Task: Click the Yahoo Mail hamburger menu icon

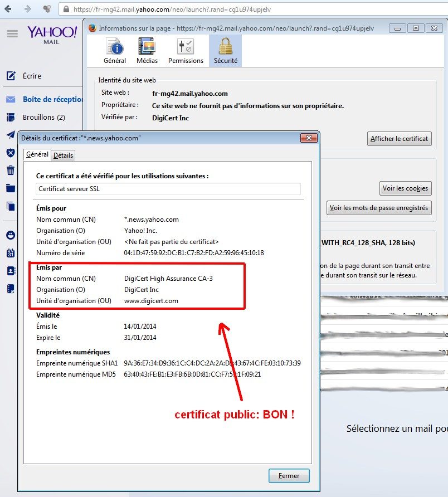Action: pyautogui.click(x=12, y=34)
